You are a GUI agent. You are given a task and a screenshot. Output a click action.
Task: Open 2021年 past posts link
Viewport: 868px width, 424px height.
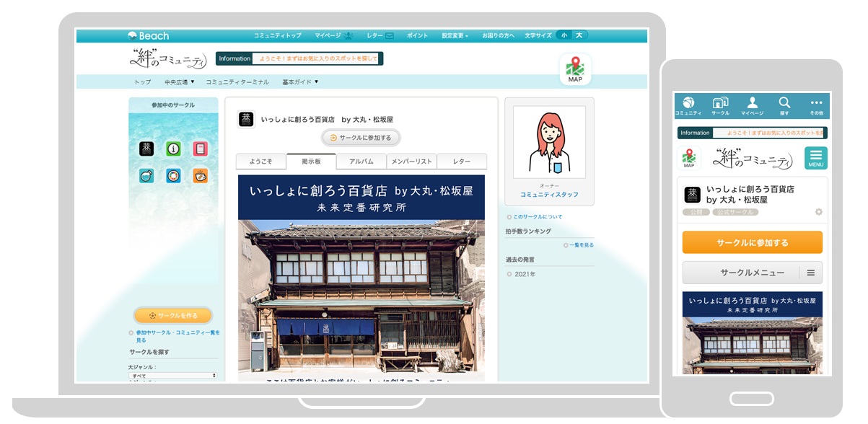point(525,274)
